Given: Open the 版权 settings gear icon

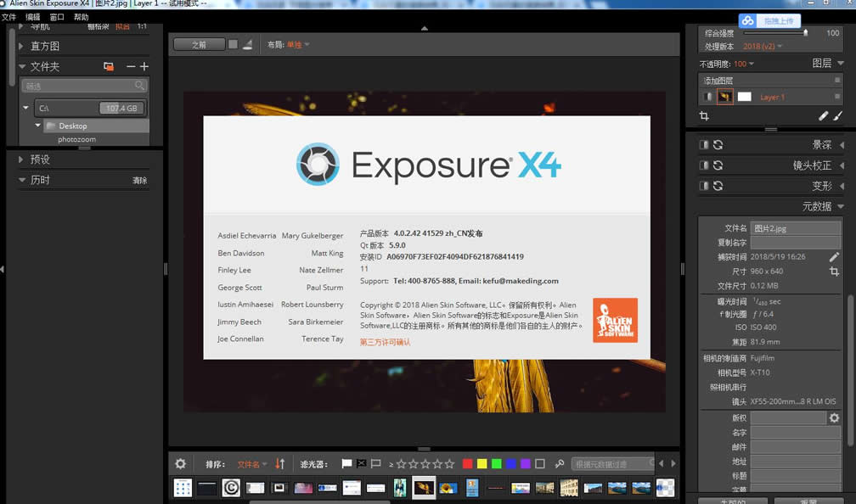Looking at the screenshot, I should pyautogui.click(x=834, y=417).
